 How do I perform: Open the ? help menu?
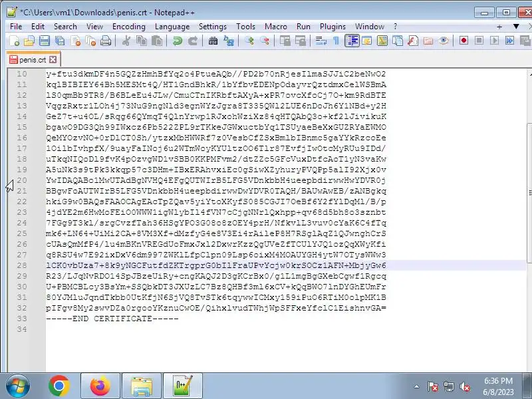point(395,27)
